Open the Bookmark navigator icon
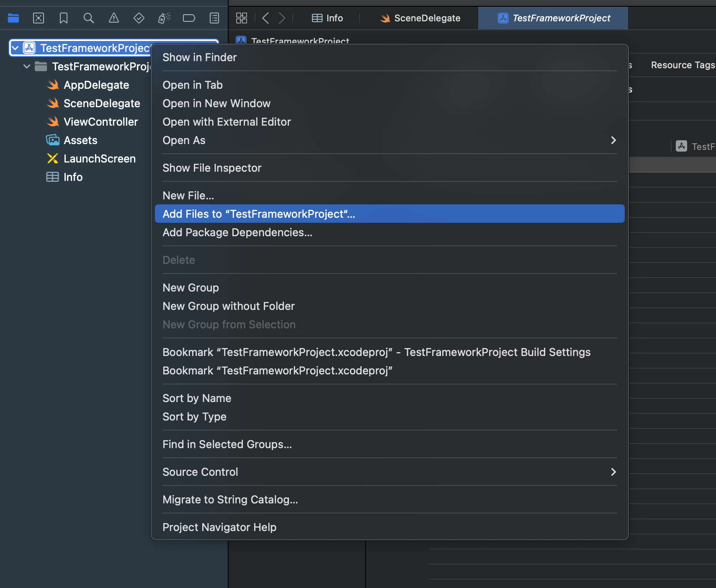The image size is (716, 588). pyautogui.click(x=64, y=18)
